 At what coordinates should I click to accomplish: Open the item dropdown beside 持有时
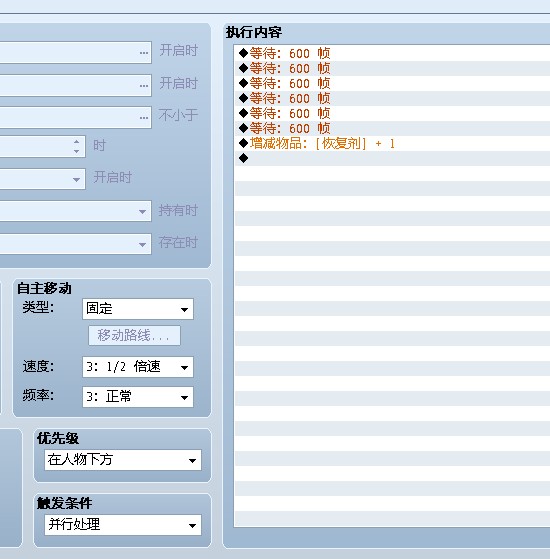click(x=75, y=211)
